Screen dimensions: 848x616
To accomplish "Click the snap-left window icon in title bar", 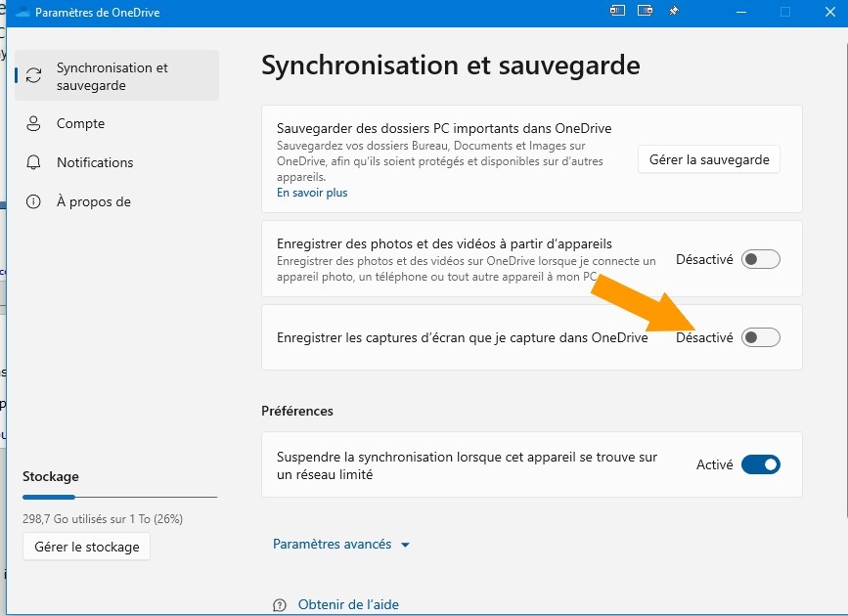I will pos(617,12).
